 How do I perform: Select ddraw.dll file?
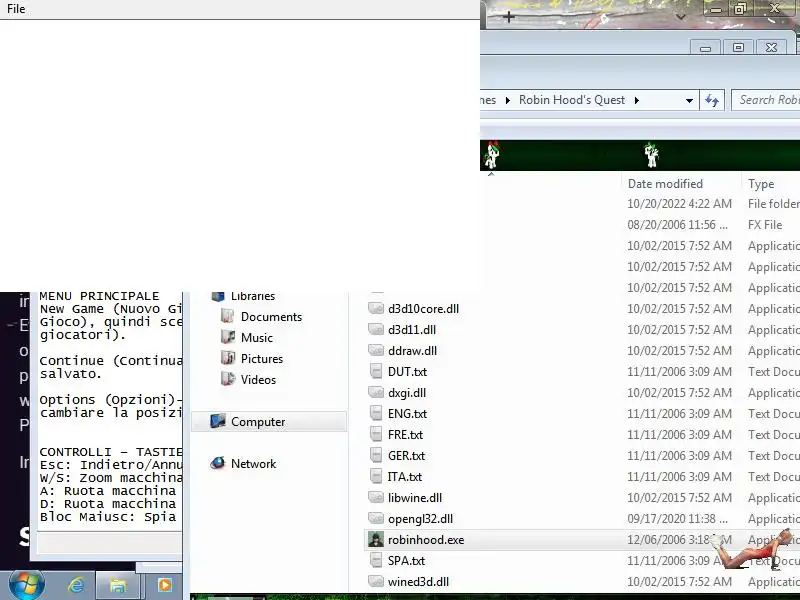[412, 351]
